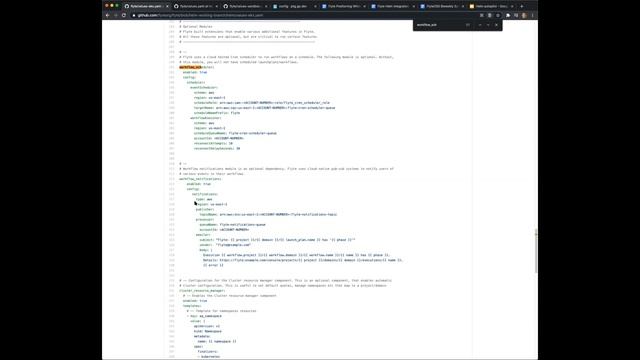
Task: Click the workflow_notifications key line
Action: point(200,179)
